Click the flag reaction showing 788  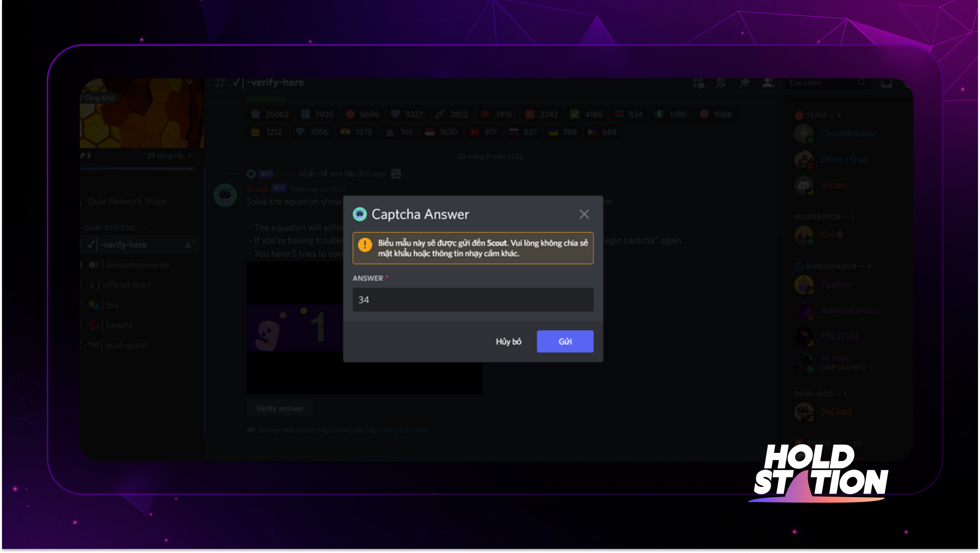click(x=563, y=132)
